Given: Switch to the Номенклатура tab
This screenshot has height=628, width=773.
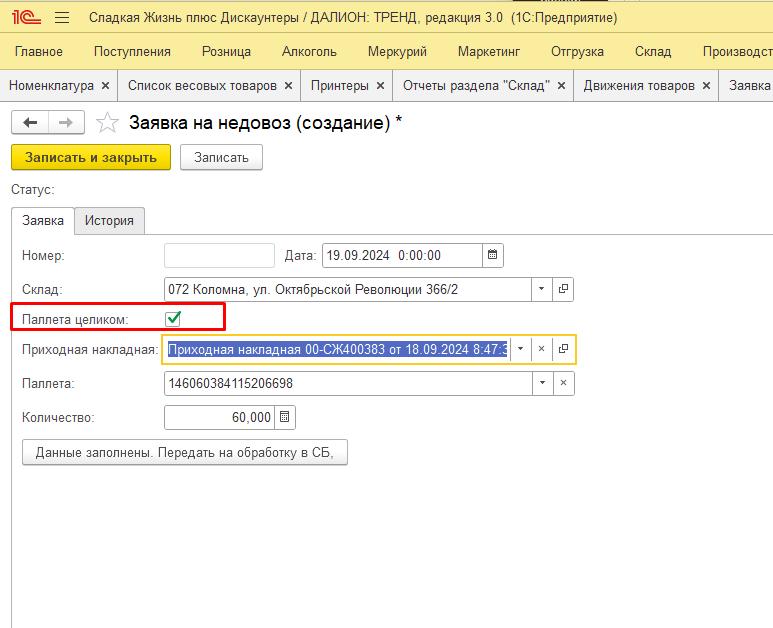Looking at the screenshot, I should pos(52,86).
